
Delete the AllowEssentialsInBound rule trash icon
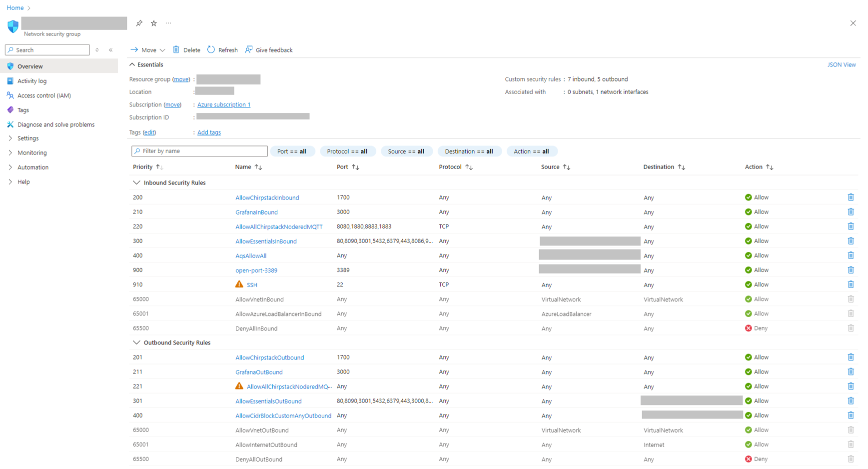click(851, 241)
